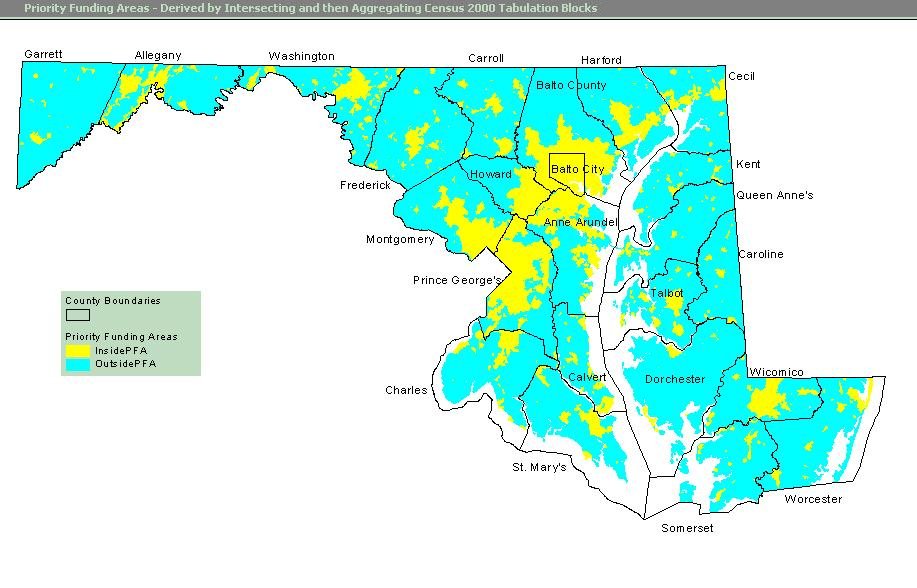Image resolution: width=917 pixels, height=588 pixels.
Task: Select the Anne Arundel label
Action: click(580, 222)
